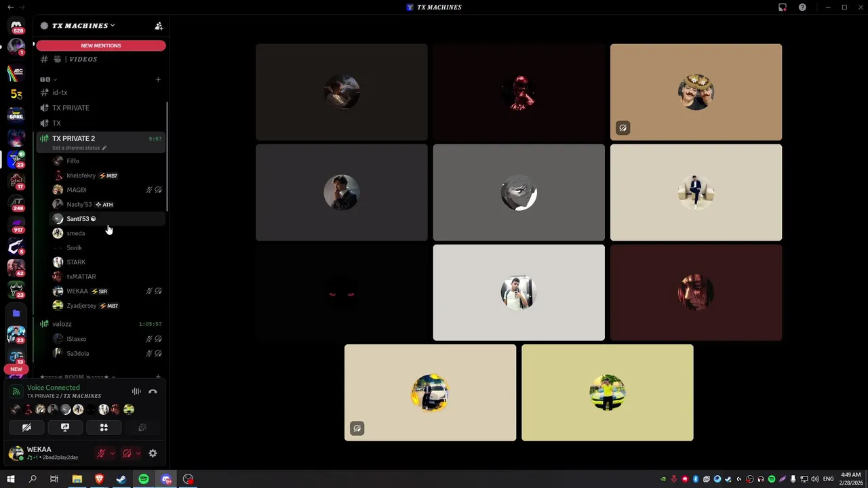868x488 pixels.
Task: Open server with 53 gold icon
Action: (x=16, y=94)
